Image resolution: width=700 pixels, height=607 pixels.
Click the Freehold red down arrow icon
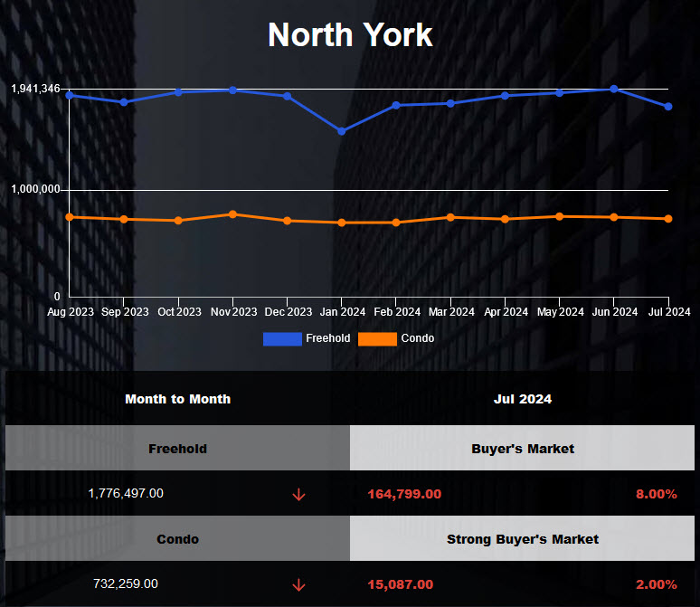[x=299, y=495]
